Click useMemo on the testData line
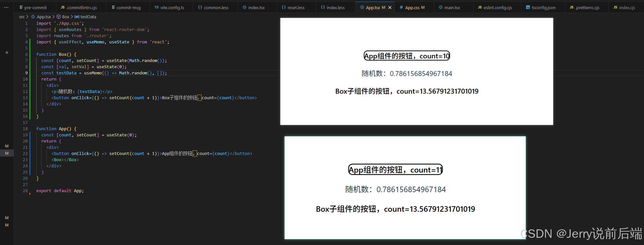 [x=93, y=73]
